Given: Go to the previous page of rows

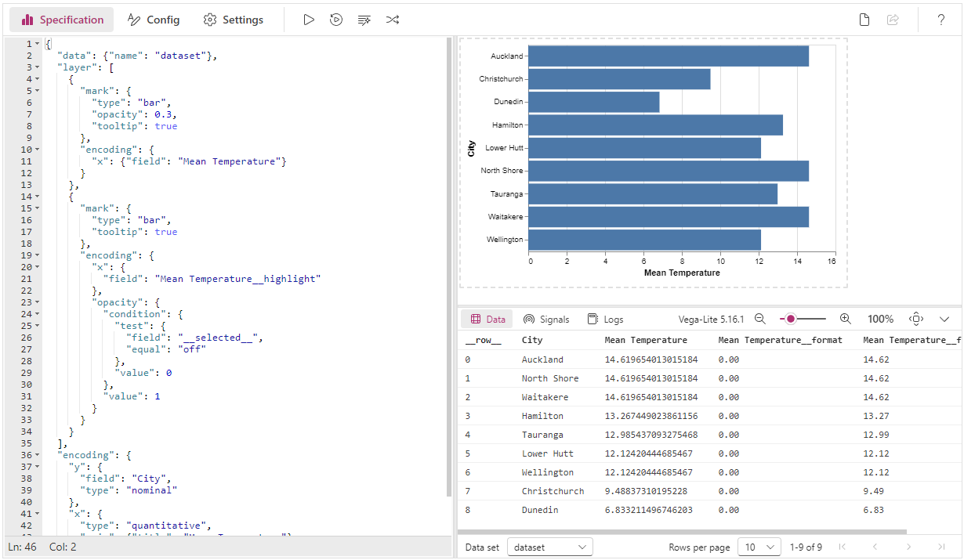Looking at the screenshot, I should tap(875, 547).
